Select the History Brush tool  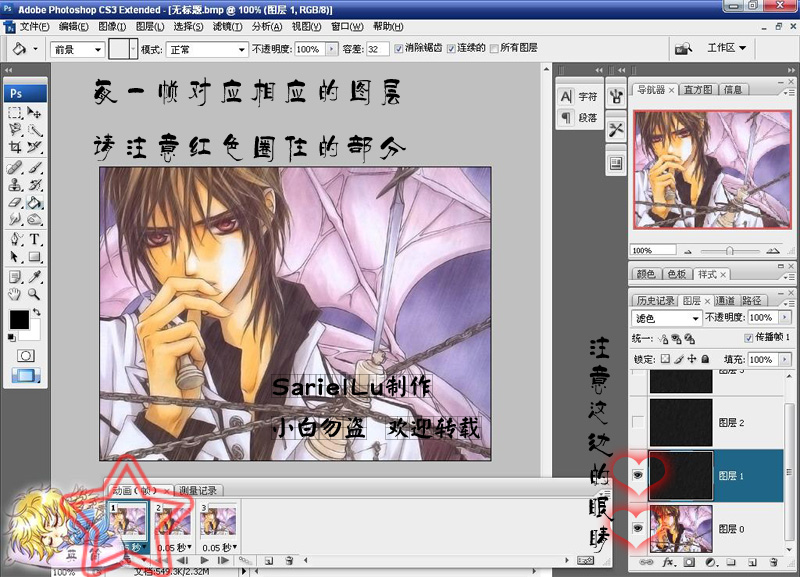click(x=34, y=185)
